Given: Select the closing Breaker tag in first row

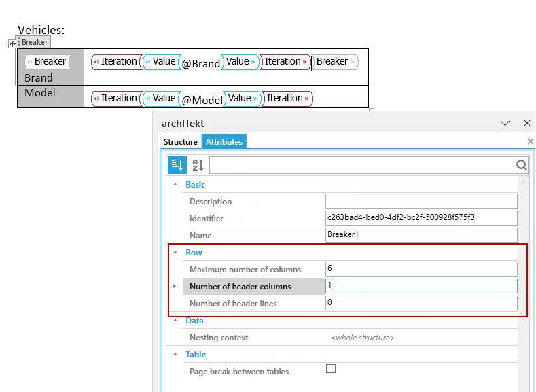Looking at the screenshot, I should (335, 62).
